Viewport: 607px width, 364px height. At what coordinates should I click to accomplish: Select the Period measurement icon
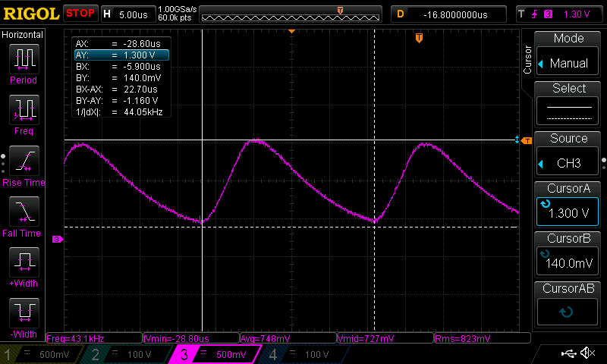pos(24,59)
